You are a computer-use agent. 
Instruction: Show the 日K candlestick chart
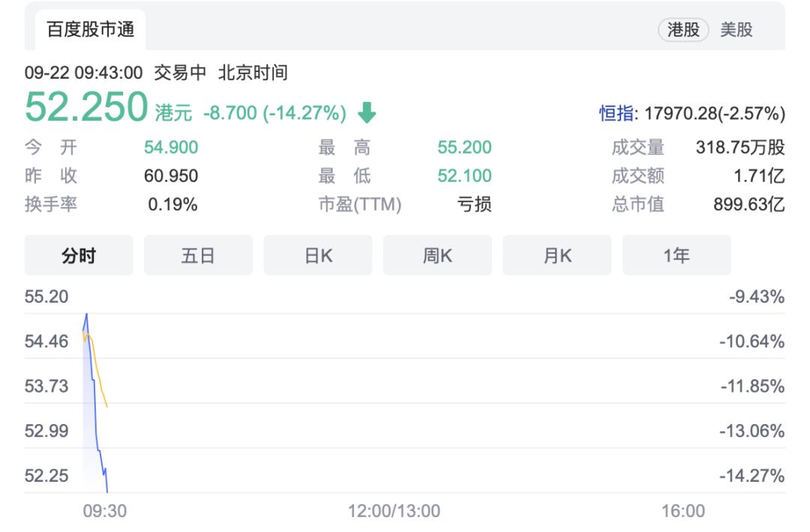[318, 256]
